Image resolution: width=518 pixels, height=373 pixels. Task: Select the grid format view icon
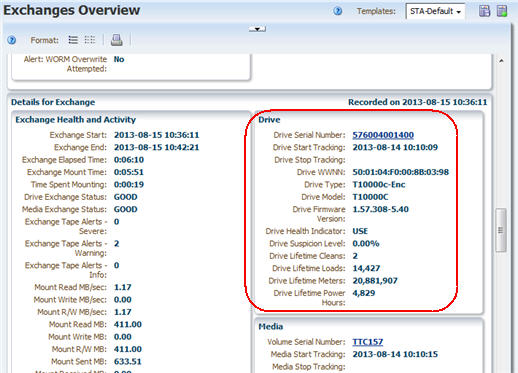pyautogui.click(x=90, y=40)
